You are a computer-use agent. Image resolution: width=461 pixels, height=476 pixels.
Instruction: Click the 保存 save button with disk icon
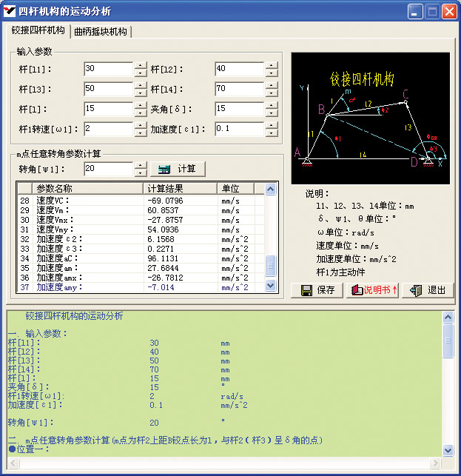[x=318, y=290]
